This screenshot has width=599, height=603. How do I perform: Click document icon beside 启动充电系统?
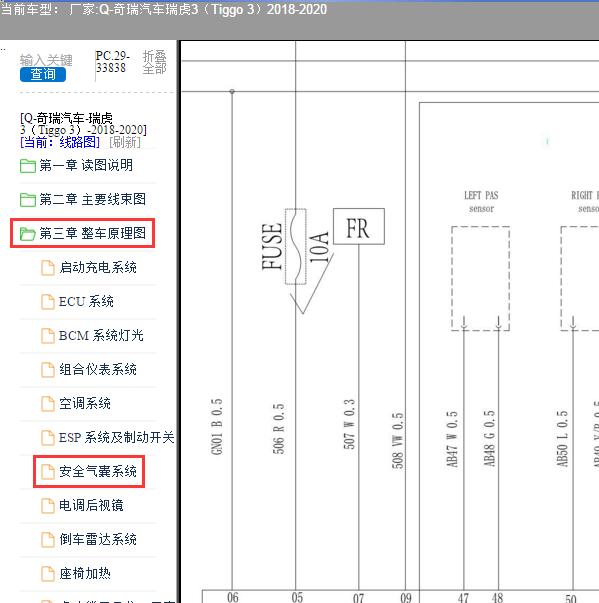tap(48, 268)
